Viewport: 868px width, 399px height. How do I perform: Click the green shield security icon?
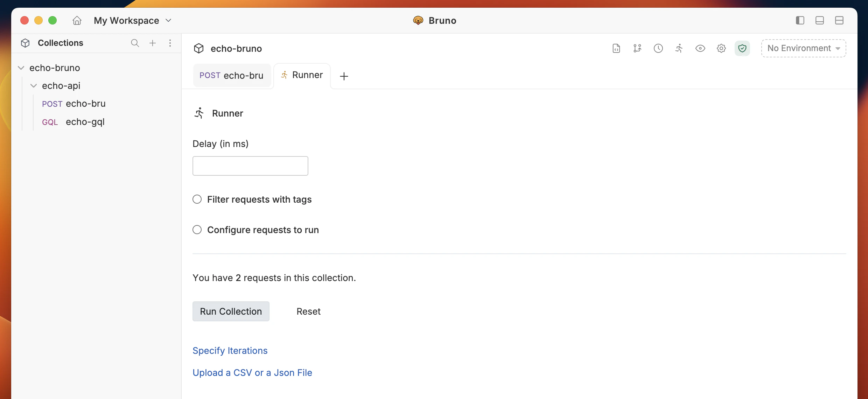pyautogui.click(x=742, y=48)
